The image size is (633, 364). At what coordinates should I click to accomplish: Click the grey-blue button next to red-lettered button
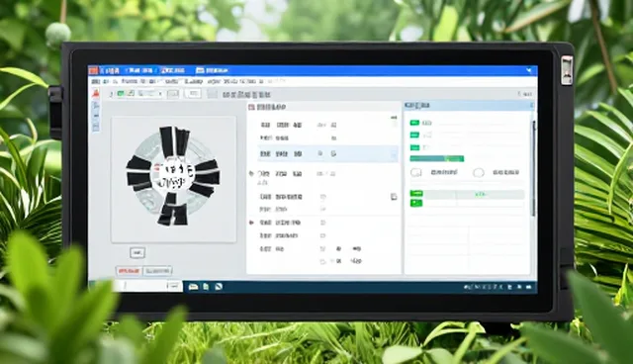click(x=158, y=271)
